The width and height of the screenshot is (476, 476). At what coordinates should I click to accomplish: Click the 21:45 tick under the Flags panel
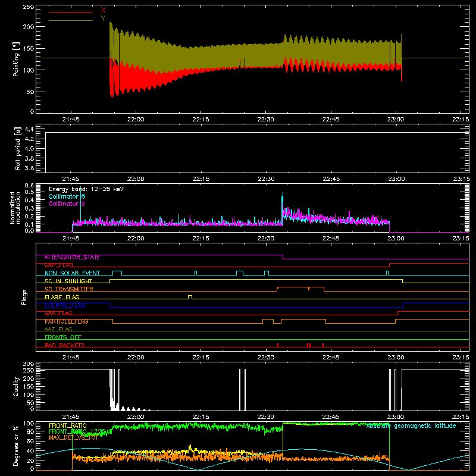pyautogui.click(x=71, y=358)
